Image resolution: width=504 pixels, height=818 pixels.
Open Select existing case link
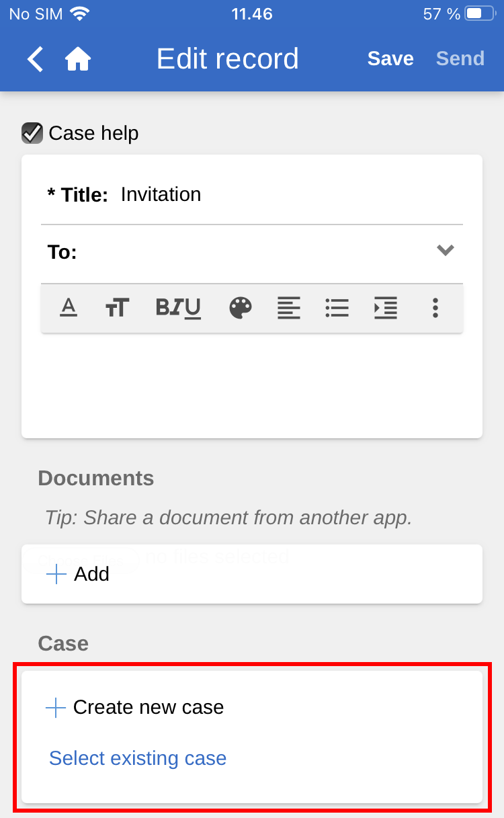pos(138,758)
